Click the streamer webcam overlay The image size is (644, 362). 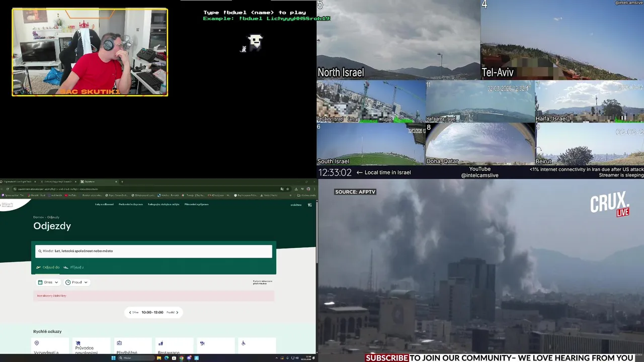click(x=90, y=52)
